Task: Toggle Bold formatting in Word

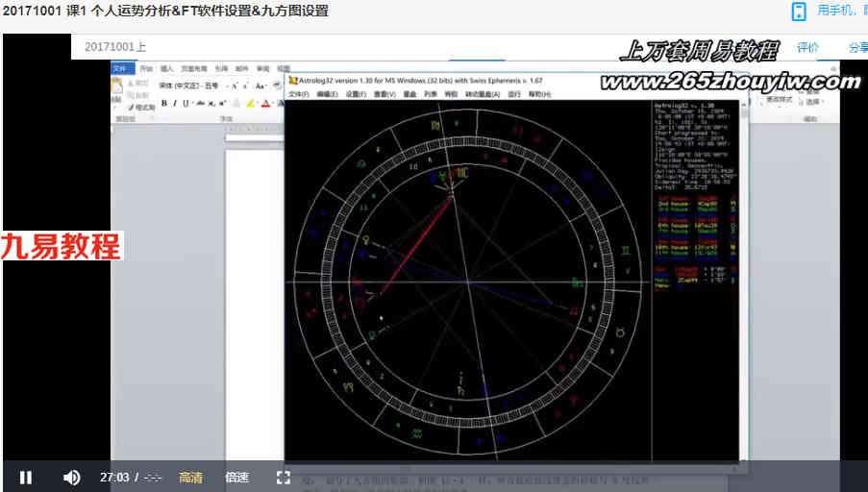Action: pyautogui.click(x=163, y=103)
